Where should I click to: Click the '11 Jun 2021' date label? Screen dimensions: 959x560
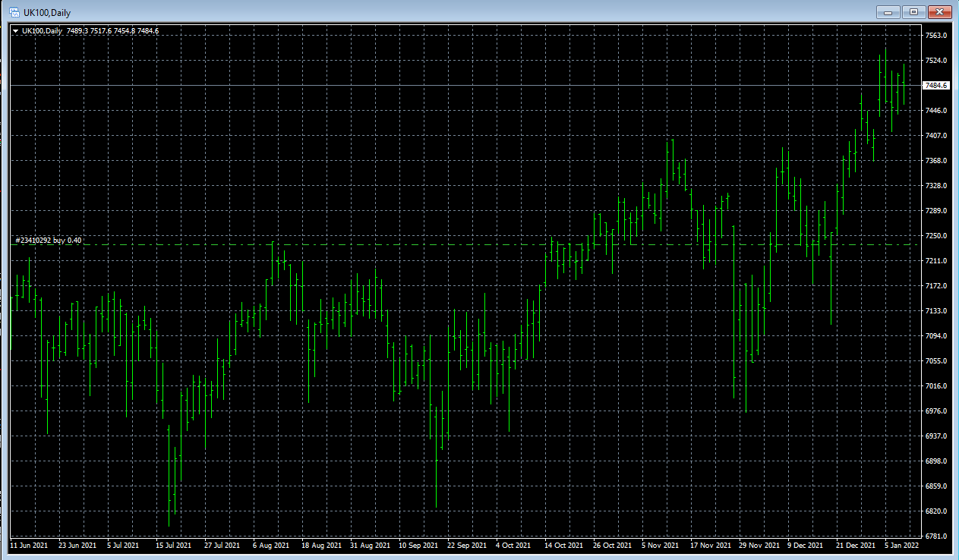click(29, 546)
